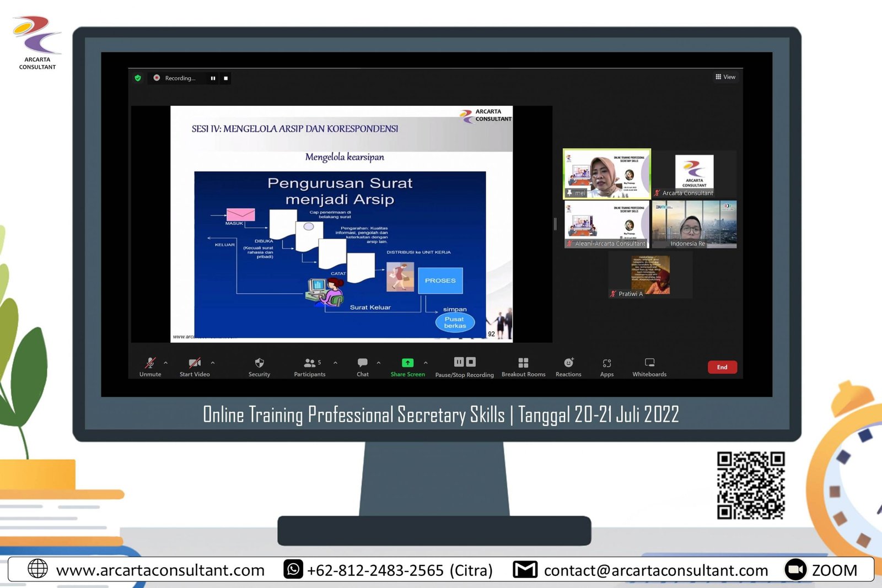
Task: Click the green encryption shield icon
Action: point(138,78)
